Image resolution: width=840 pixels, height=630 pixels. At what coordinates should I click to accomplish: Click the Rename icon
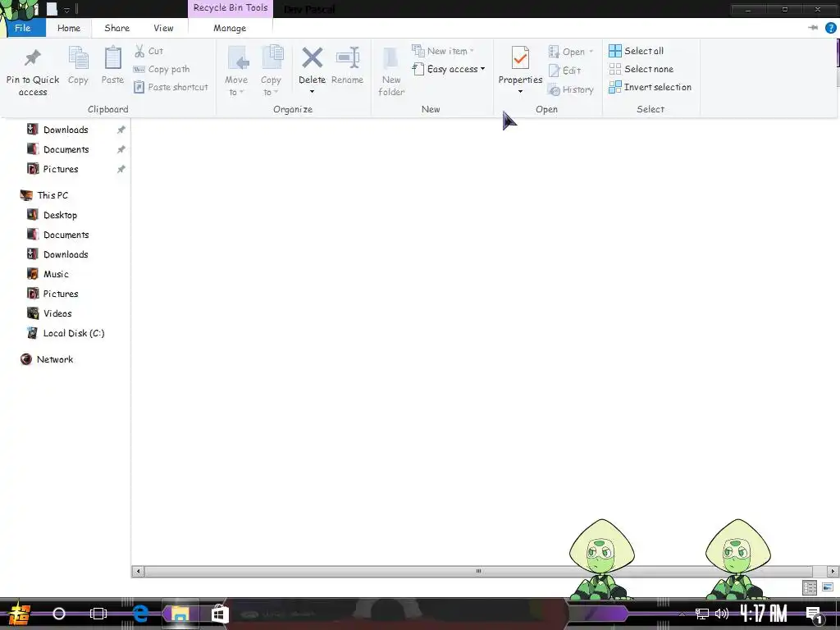point(348,58)
